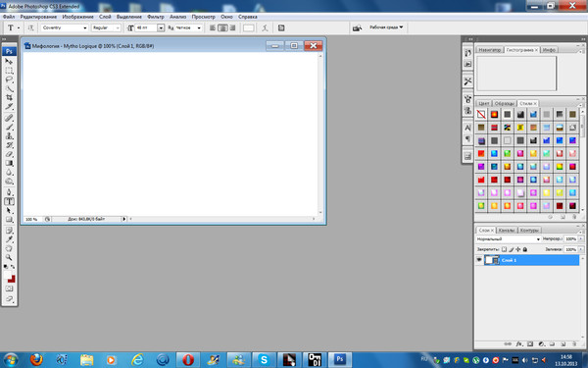Select the Horizontal Type tool
This screenshot has height=368, width=588.
pos(10,201)
